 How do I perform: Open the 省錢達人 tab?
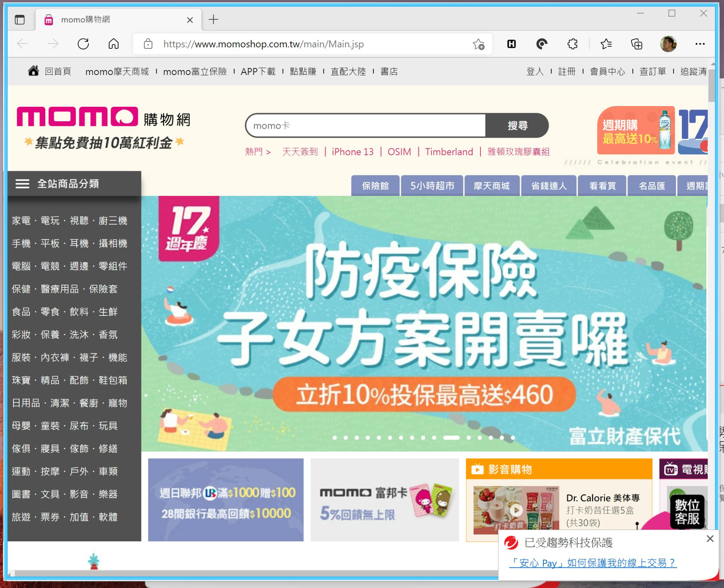click(549, 186)
